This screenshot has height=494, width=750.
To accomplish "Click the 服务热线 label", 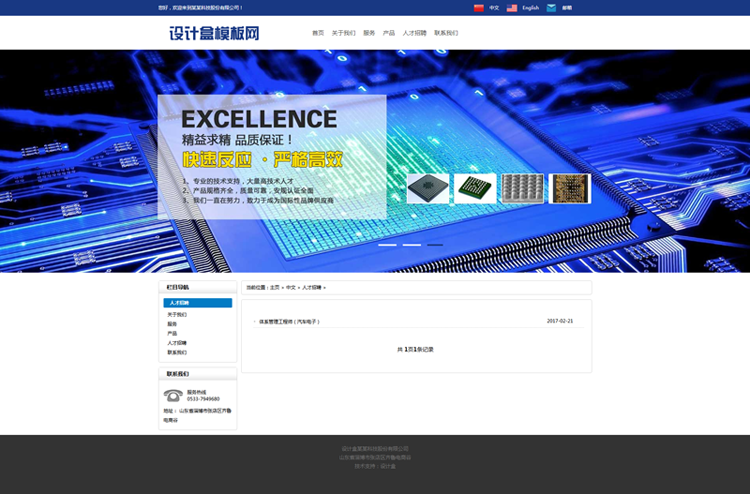I will tap(197, 392).
